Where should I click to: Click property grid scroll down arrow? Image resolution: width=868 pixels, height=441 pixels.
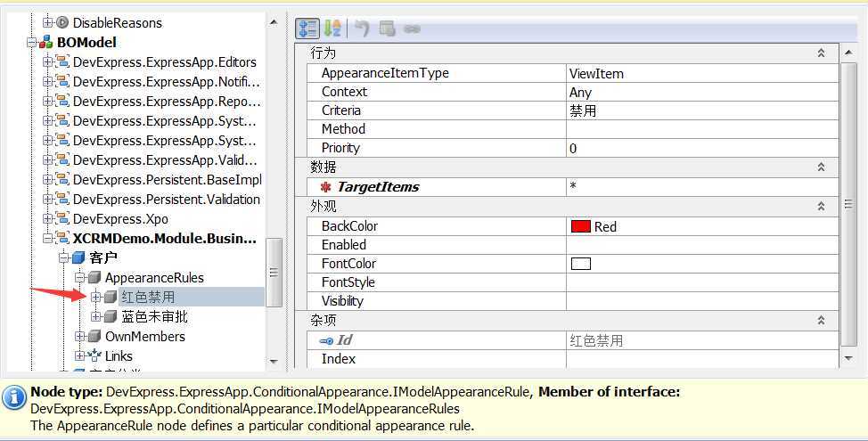point(848,359)
